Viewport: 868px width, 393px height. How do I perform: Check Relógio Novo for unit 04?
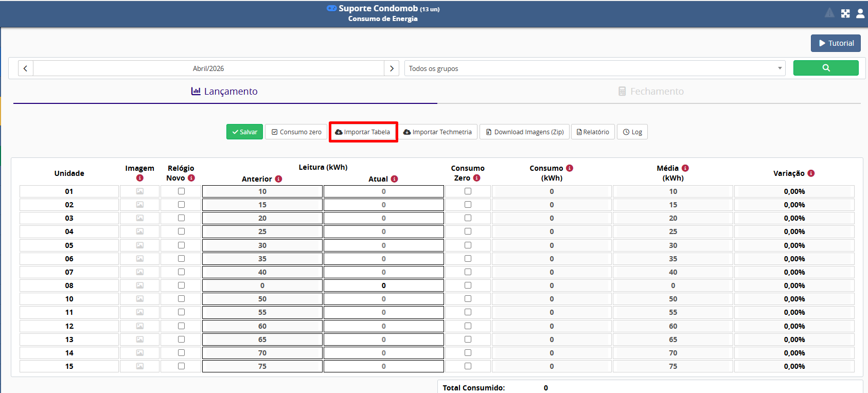181,231
